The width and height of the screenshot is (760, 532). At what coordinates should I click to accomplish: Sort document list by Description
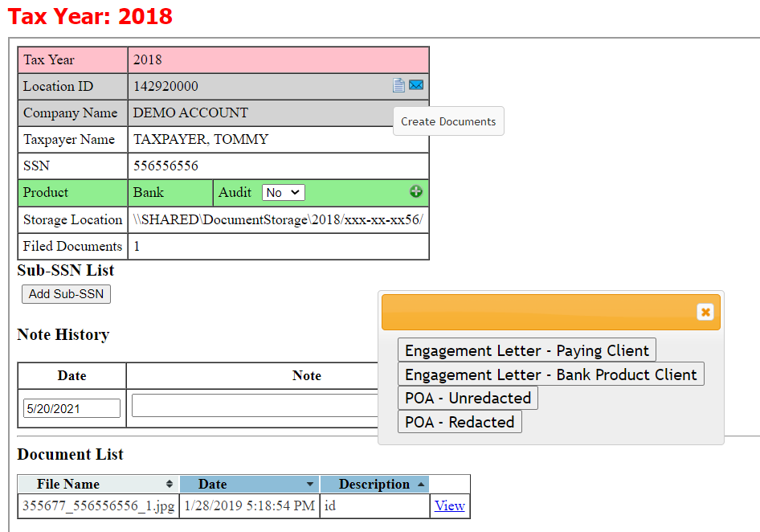click(374, 484)
